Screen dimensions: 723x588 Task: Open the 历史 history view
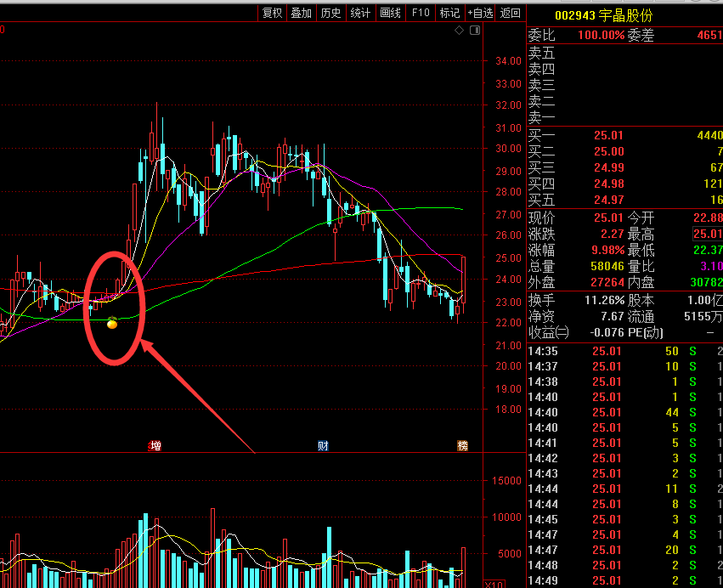coord(331,13)
